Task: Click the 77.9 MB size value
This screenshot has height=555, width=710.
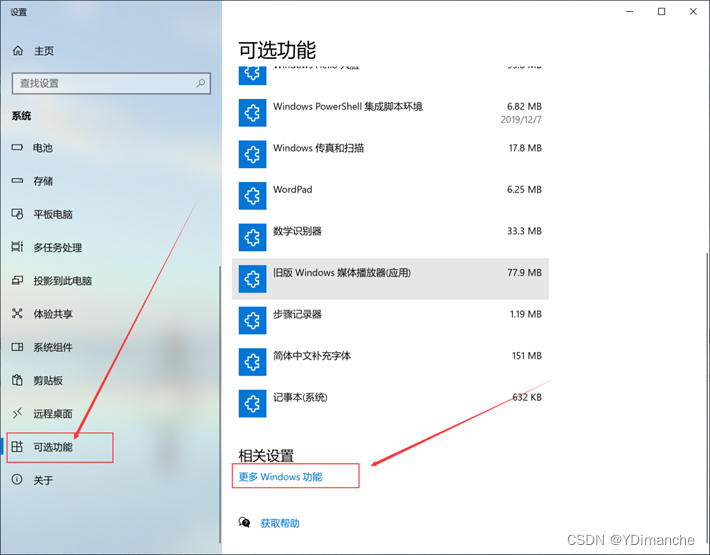Action: click(524, 273)
